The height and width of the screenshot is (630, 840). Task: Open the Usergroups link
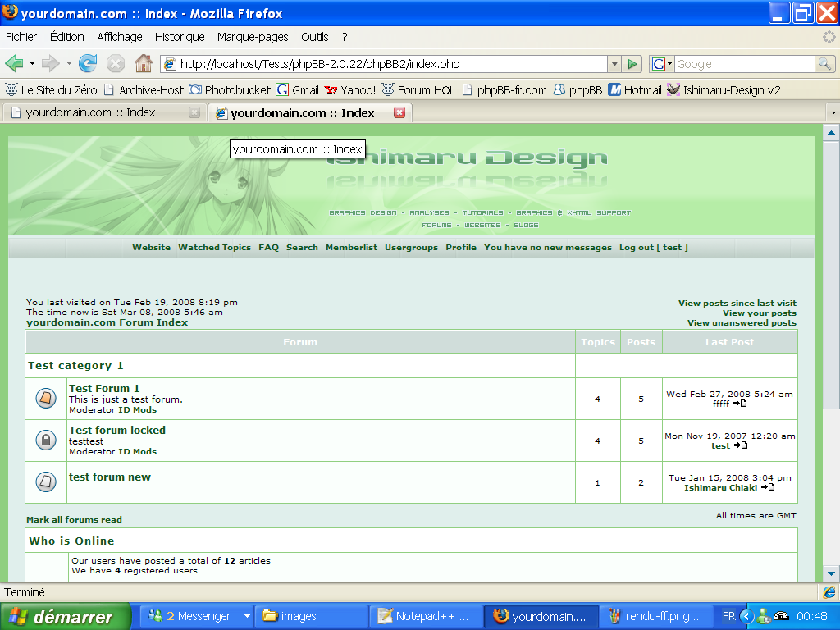click(412, 248)
